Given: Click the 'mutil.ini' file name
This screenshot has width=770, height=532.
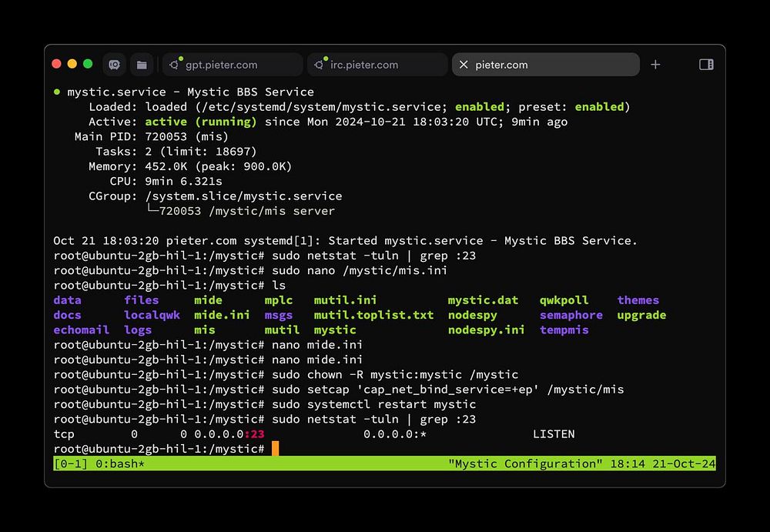Looking at the screenshot, I should pos(345,300).
